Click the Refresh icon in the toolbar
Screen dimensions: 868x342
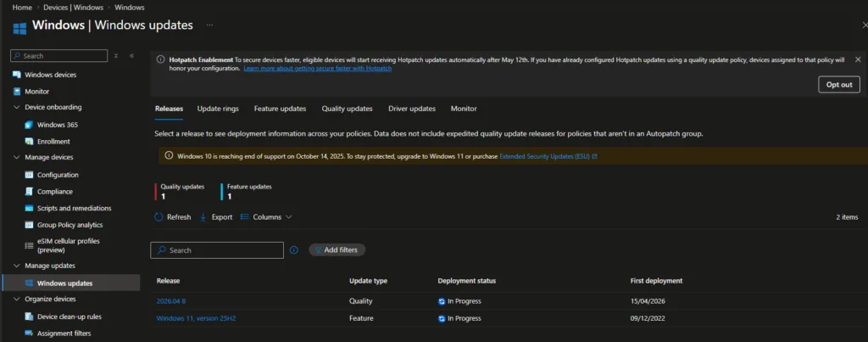[159, 217]
